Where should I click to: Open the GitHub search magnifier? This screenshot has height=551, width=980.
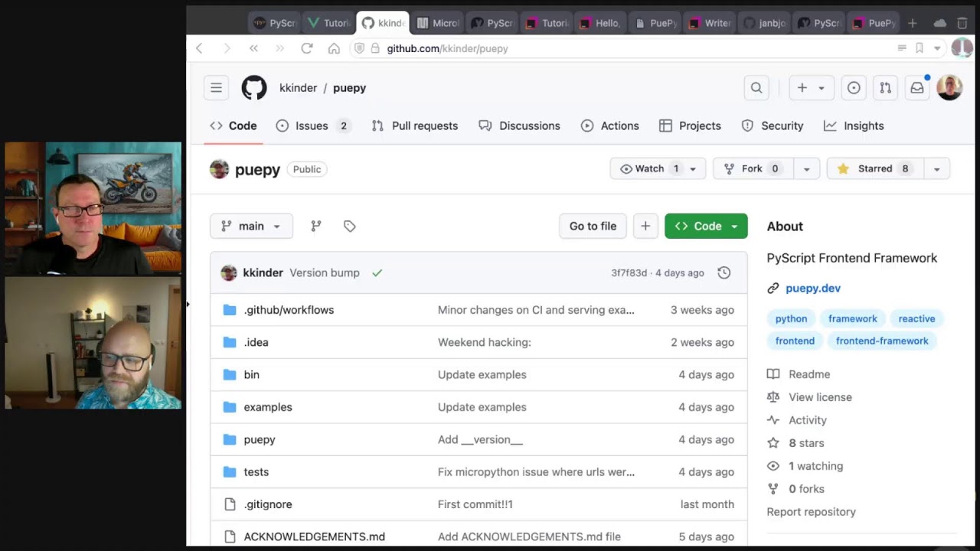click(756, 88)
